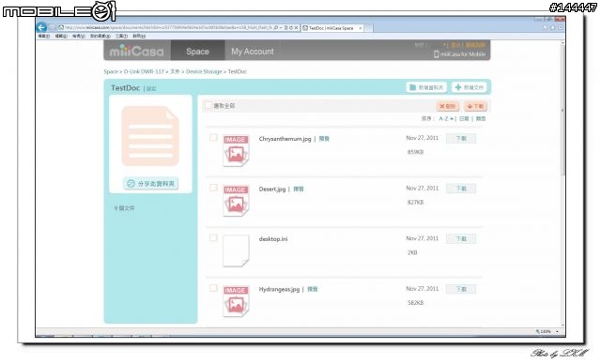Screen dimensions: 601x364
Task: Click the 預覽 preview link for Hydrangeas.jpg
Action: (313, 289)
